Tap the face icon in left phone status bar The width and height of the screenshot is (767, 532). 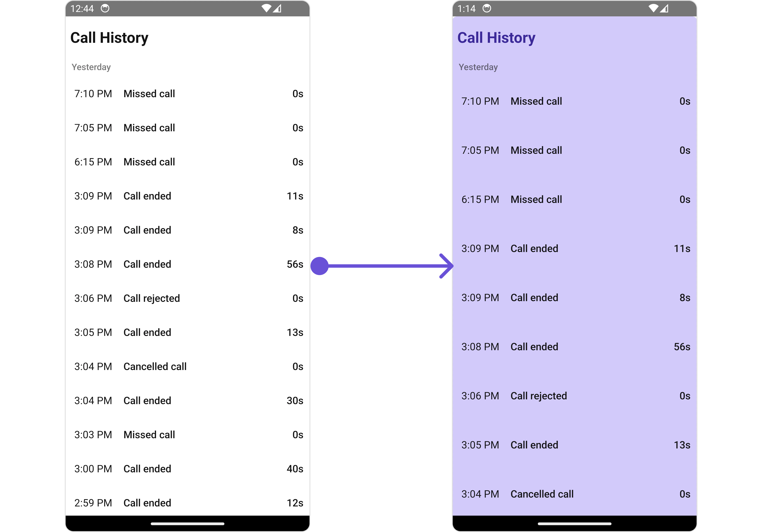[105, 8]
